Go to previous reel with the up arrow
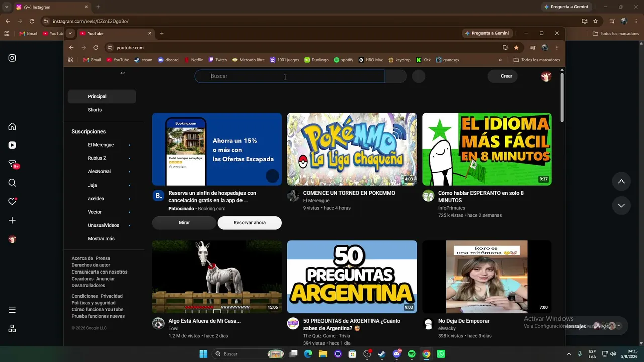 [x=621, y=182]
